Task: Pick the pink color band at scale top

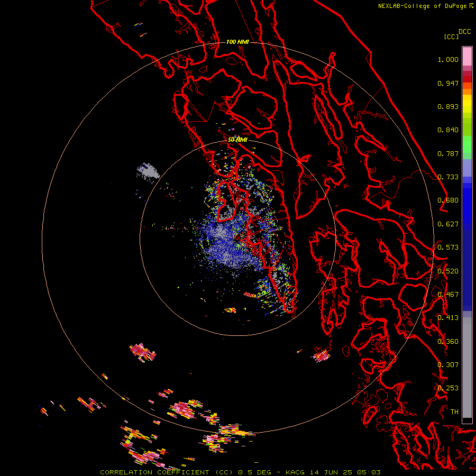Action: (x=467, y=57)
